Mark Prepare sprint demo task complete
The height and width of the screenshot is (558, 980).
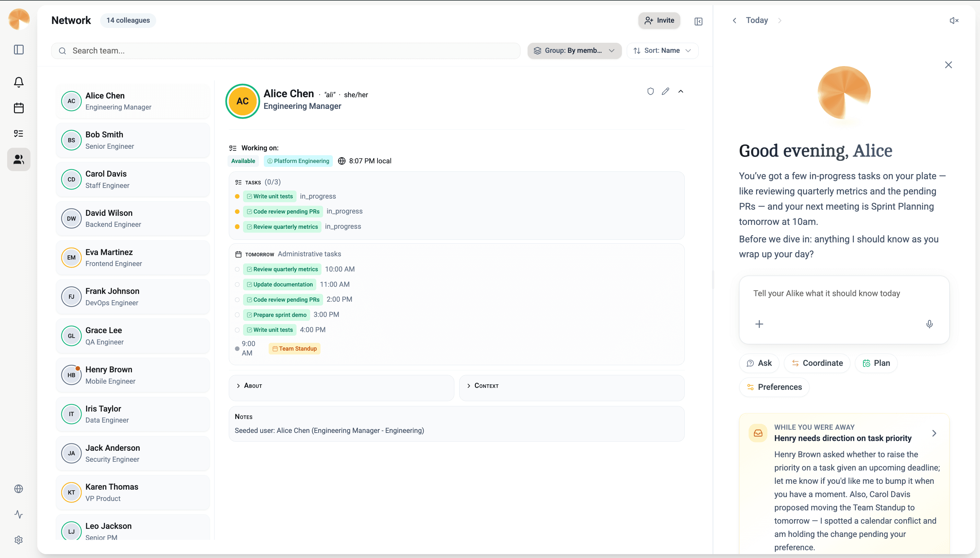(237, 315)
